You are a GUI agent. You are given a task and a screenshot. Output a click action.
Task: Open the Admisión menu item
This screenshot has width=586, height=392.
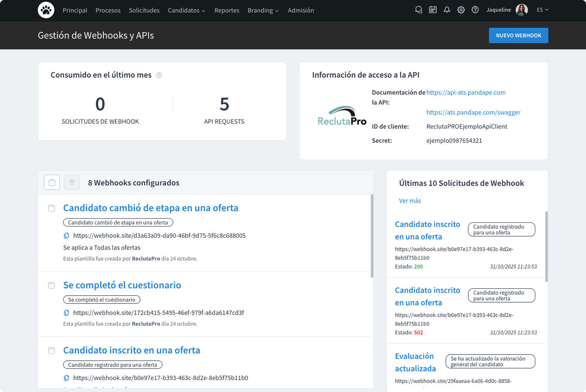[x=301, y=10]
